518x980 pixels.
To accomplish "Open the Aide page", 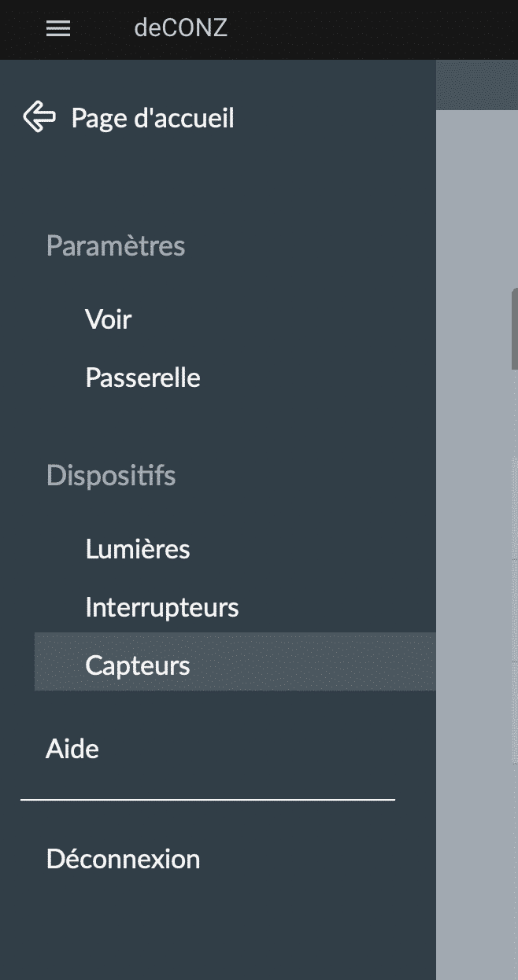I will pos(72,749).
